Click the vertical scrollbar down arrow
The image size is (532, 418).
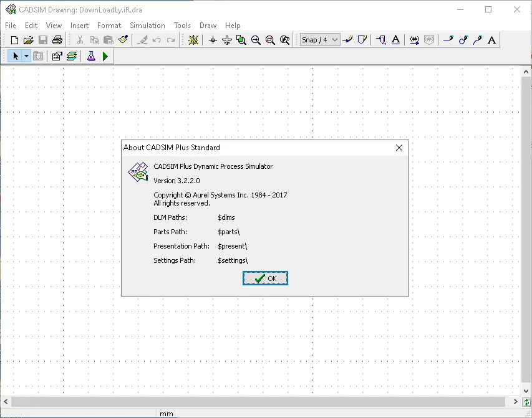[526, 391]
